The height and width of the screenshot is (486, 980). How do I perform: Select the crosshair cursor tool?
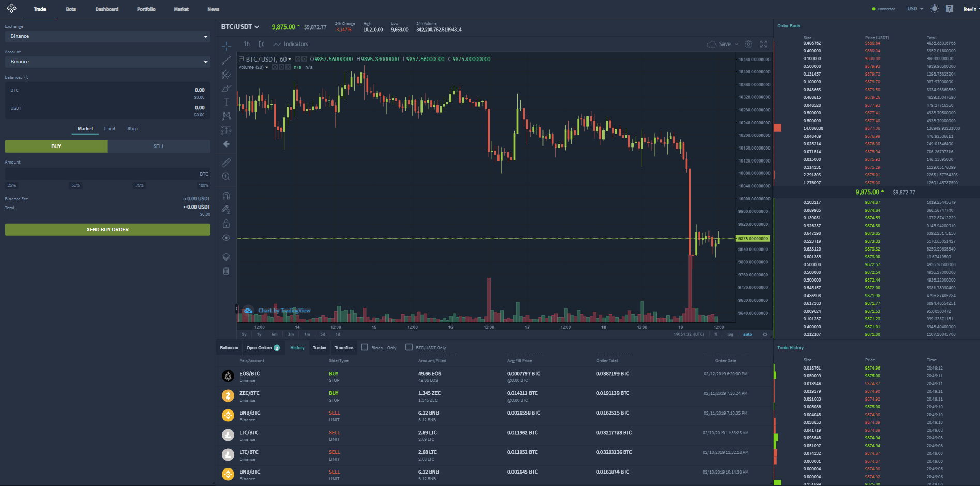226,46
